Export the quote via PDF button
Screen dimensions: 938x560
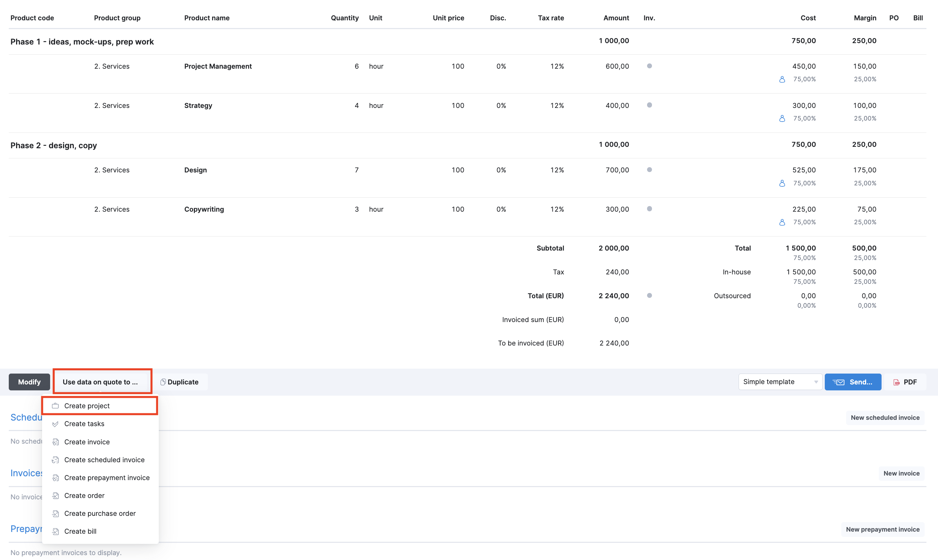(x=905, y=382)
